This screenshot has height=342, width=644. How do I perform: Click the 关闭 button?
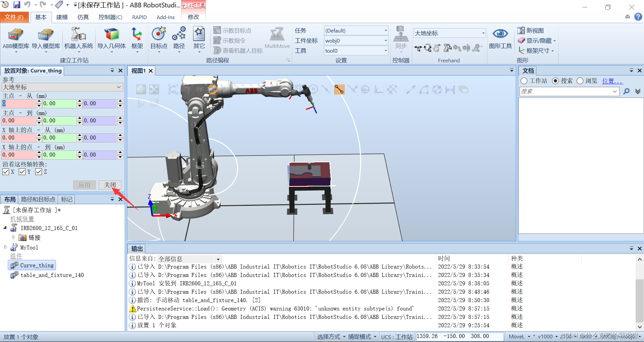point(110,185)
